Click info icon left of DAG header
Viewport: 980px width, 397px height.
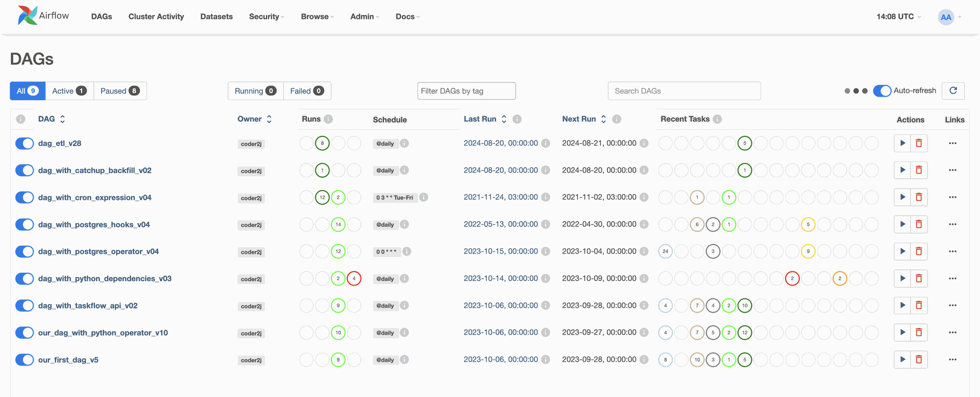[x=20, y=119]
